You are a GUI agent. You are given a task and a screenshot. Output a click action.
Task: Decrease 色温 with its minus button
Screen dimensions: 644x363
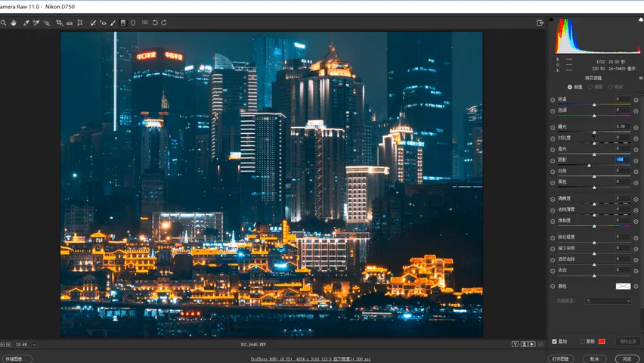click(x=553, y=100)
